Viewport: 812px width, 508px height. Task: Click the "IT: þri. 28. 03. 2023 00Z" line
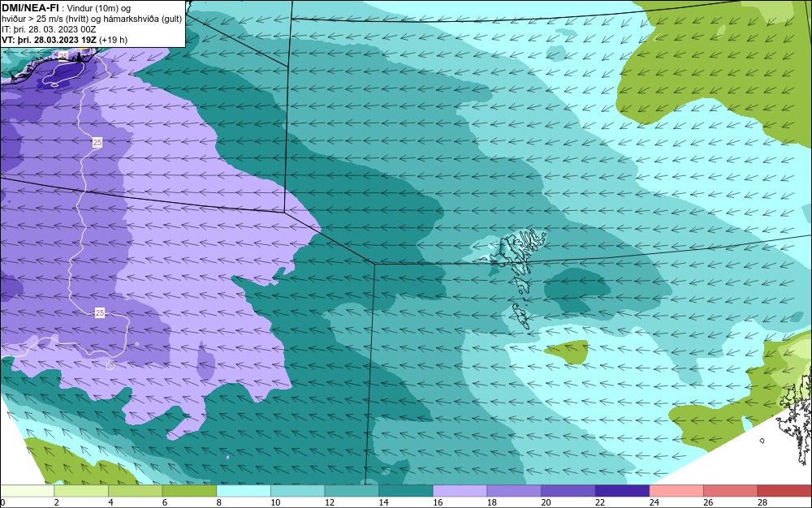point(49,29)
